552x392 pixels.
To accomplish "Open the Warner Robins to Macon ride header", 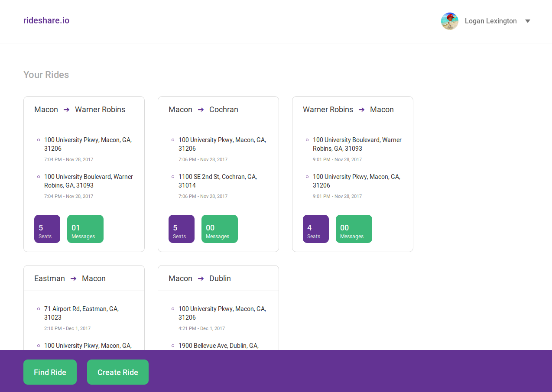I will point(353,109).
